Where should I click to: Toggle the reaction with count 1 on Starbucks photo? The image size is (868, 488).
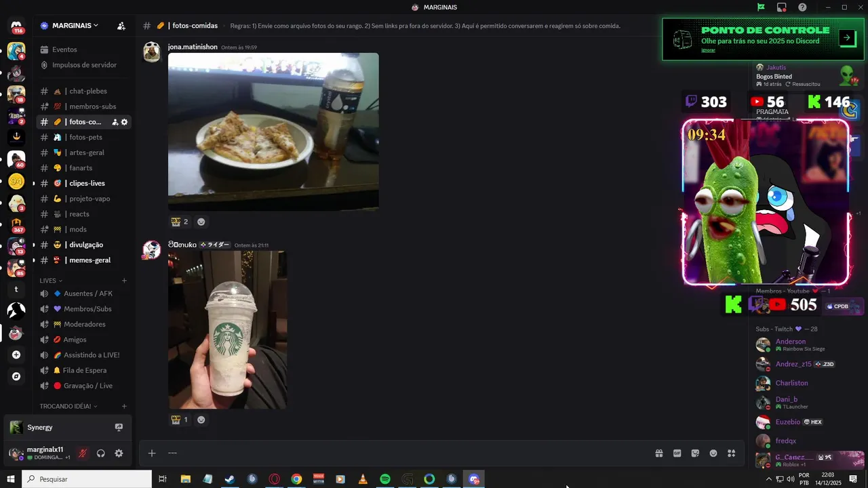point(180,420)
